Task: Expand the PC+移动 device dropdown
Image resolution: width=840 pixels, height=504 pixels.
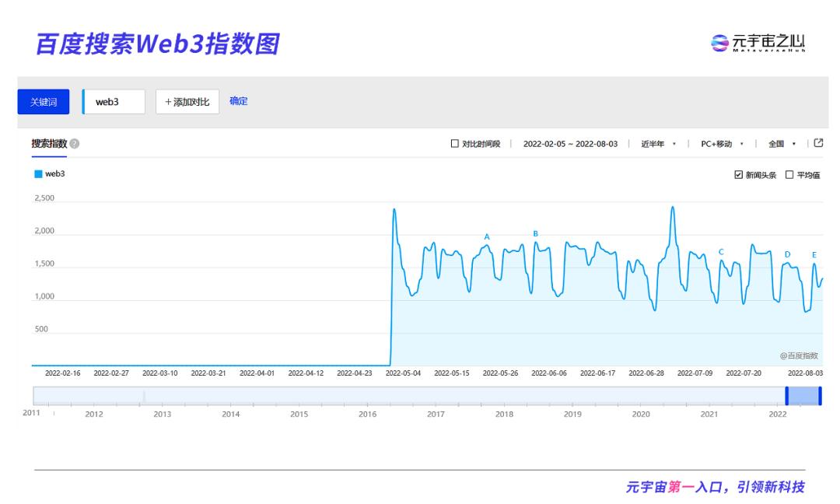Action: (722, 144)
